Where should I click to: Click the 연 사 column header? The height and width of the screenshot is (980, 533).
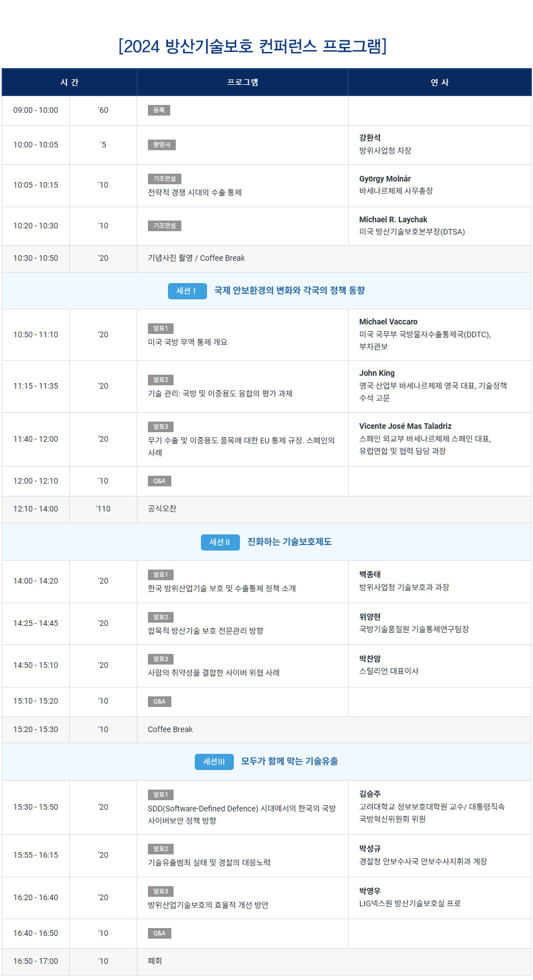point(440,82)
